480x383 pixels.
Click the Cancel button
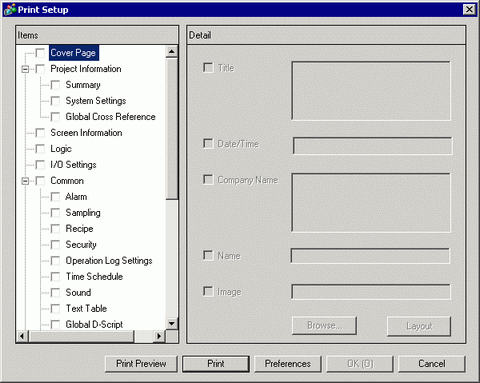432,364
